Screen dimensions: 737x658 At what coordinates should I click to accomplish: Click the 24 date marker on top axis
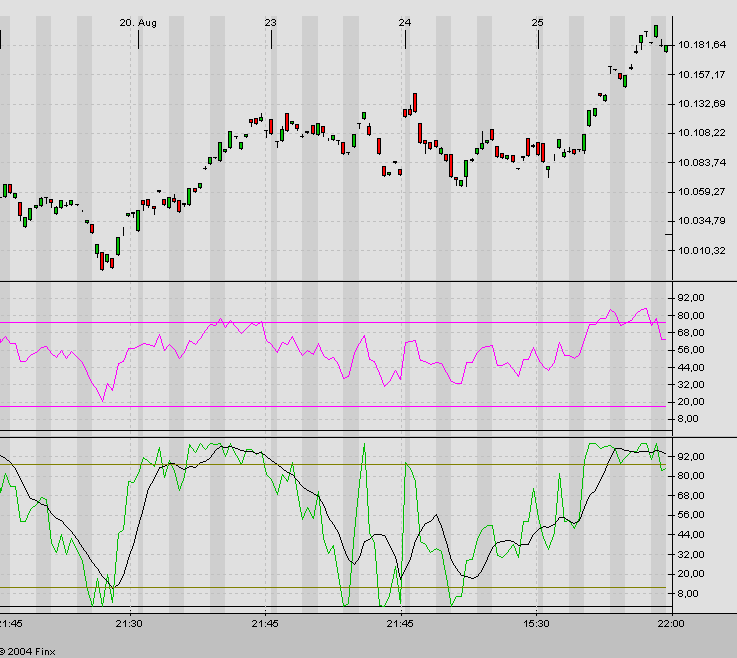tap(404, 22)
